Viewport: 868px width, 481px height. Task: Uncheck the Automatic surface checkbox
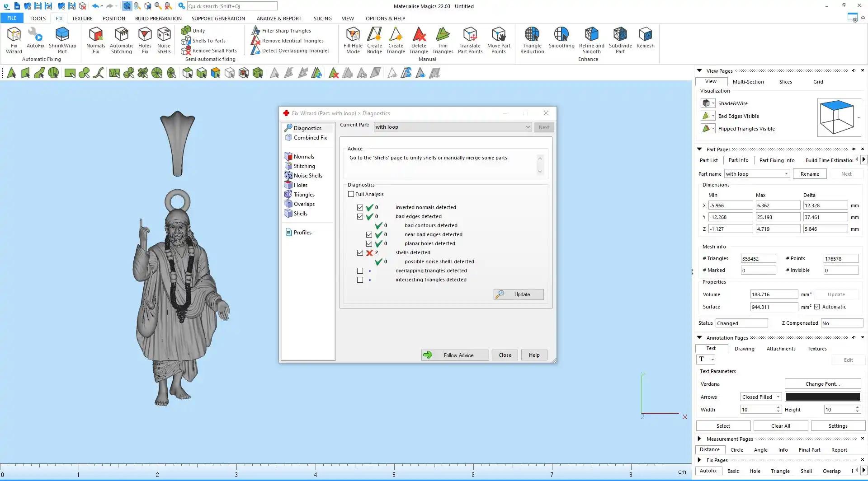coord(817,307)
